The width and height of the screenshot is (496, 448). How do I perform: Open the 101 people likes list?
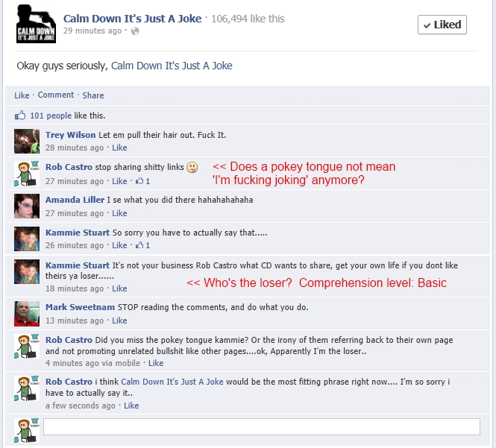pyautogui.click(x=51, y=116)
